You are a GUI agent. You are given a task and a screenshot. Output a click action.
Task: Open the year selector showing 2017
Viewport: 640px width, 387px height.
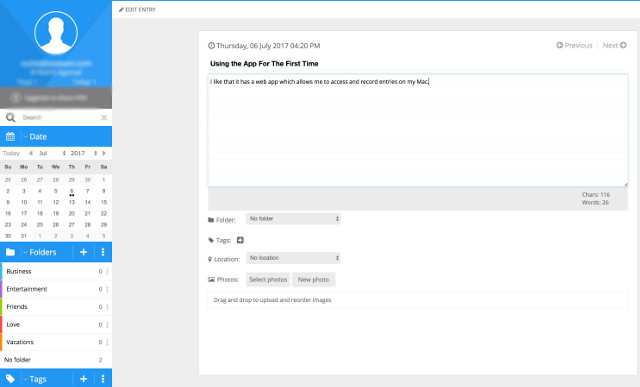coord(83,153)
